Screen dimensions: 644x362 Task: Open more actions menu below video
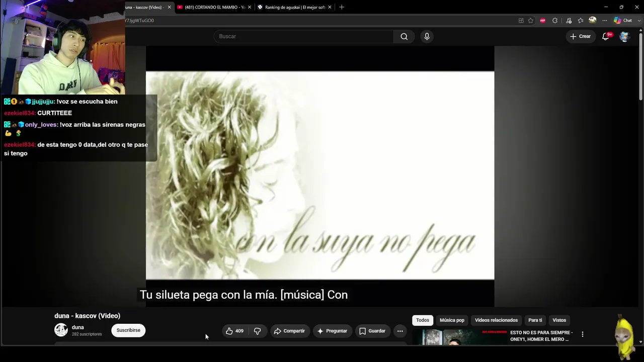coord(400,331)
